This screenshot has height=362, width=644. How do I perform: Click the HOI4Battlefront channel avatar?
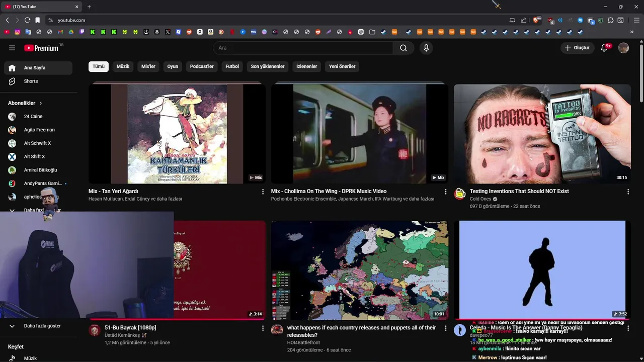pyautogui.click(x=277, y=330)
